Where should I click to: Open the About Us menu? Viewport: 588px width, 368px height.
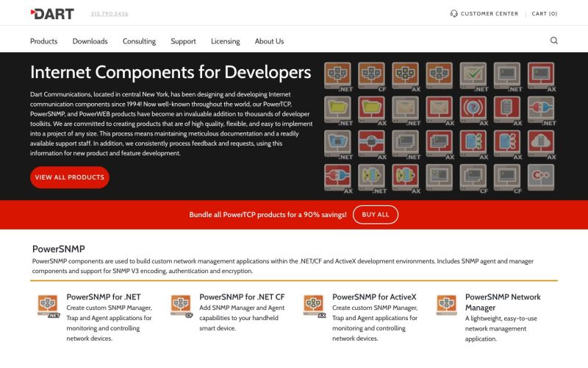click(x=269, y=41)
